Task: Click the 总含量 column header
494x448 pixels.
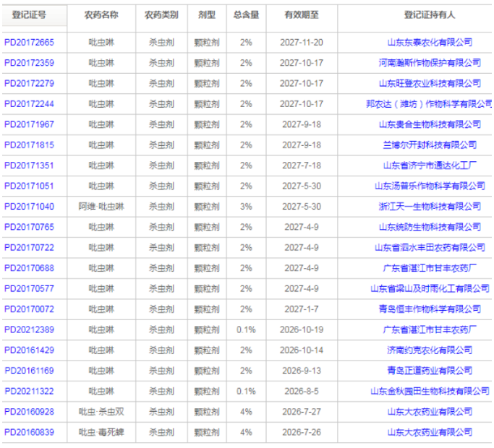Action: click(246, 14)
